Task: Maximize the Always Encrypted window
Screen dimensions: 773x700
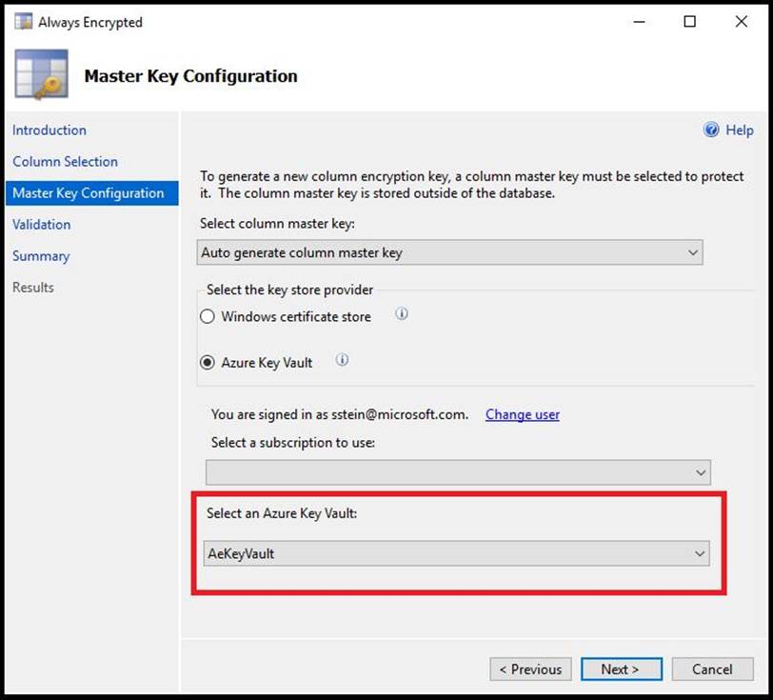Action: (690, 22)
